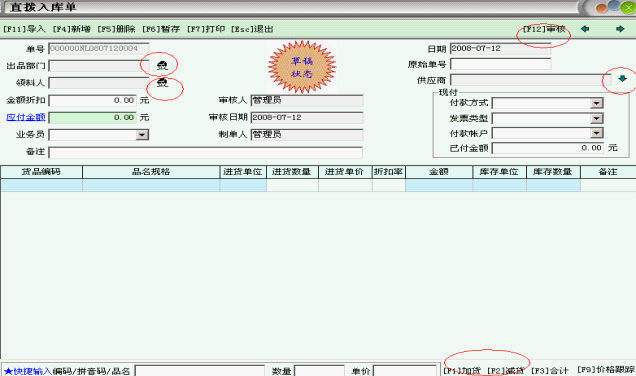Click the 进货单位 column header
636x376 pixels.
coord(243,172)
